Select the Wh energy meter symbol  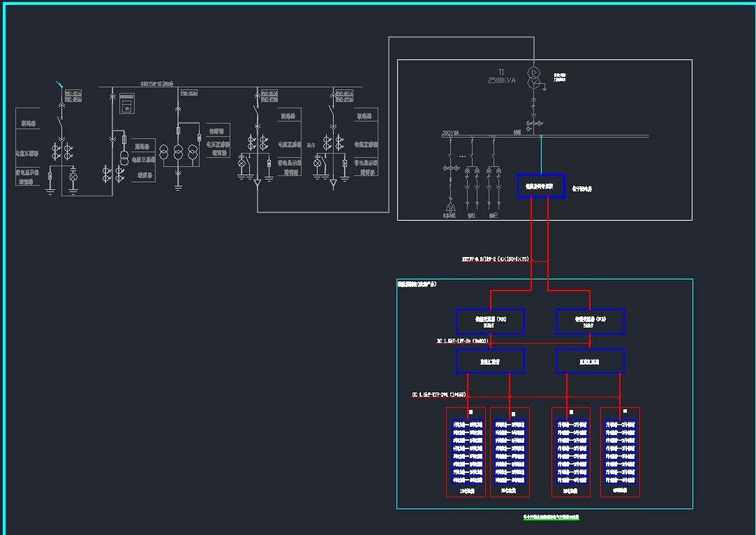click(126, 104)
